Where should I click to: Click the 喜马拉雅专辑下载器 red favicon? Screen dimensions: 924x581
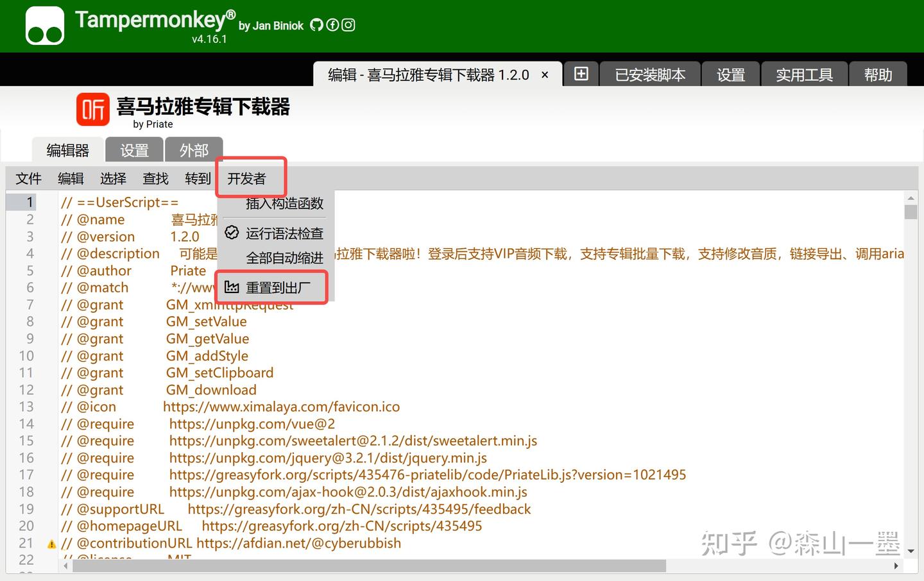click(x=92, y=109)
